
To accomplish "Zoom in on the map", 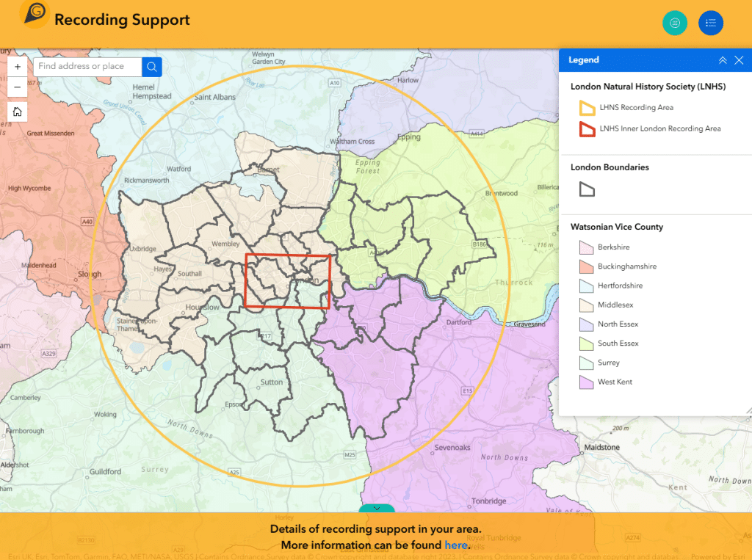I will click(18, 67).
